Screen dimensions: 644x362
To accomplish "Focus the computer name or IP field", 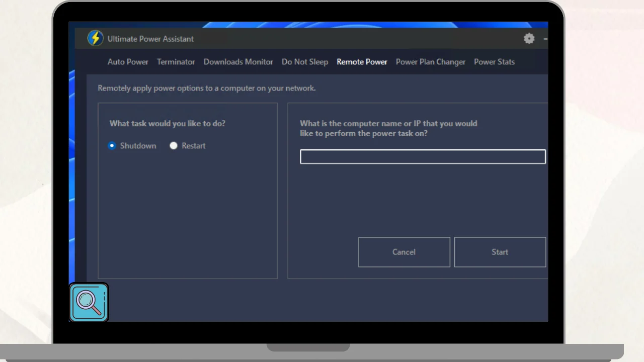I will pos(423,157).
